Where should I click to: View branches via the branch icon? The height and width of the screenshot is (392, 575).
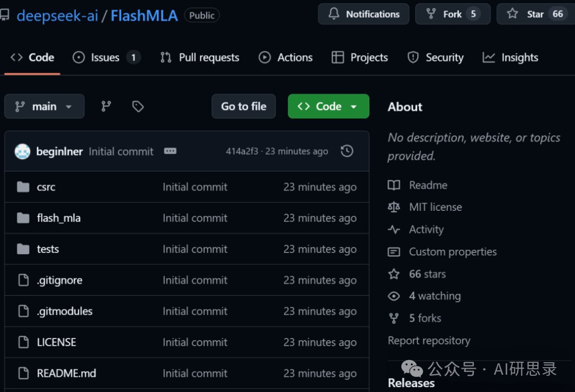[106, 107]
